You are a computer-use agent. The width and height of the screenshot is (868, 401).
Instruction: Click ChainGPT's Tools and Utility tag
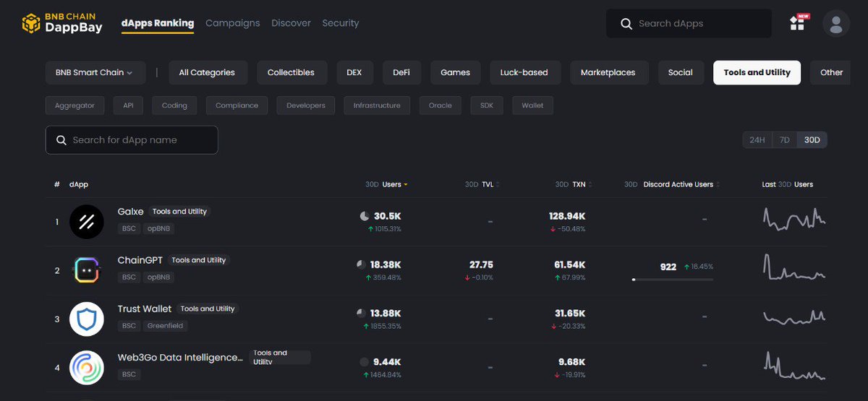pyautogui.click(x=199, y=260)
